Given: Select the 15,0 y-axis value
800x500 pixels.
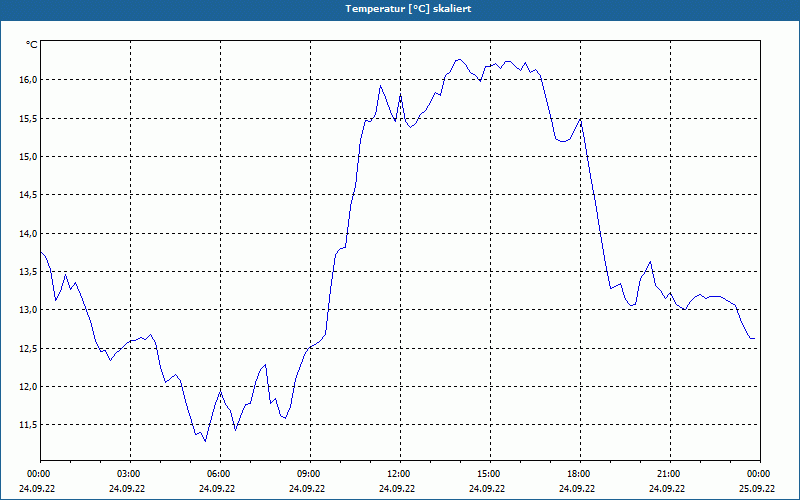Looking at the screenshot, I should pyautogui.click(x=29, y=157).
